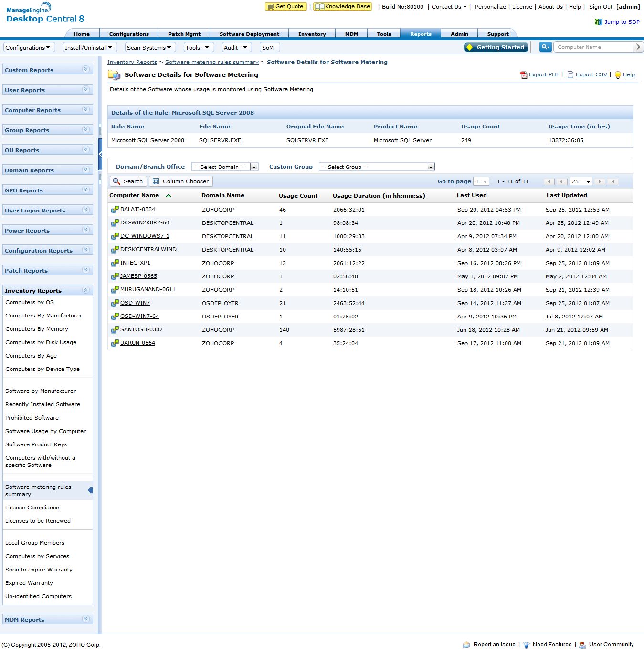Switch to the Software Deployment tab
Viewport: 644px width, 656px height.
tap(249, 34)
